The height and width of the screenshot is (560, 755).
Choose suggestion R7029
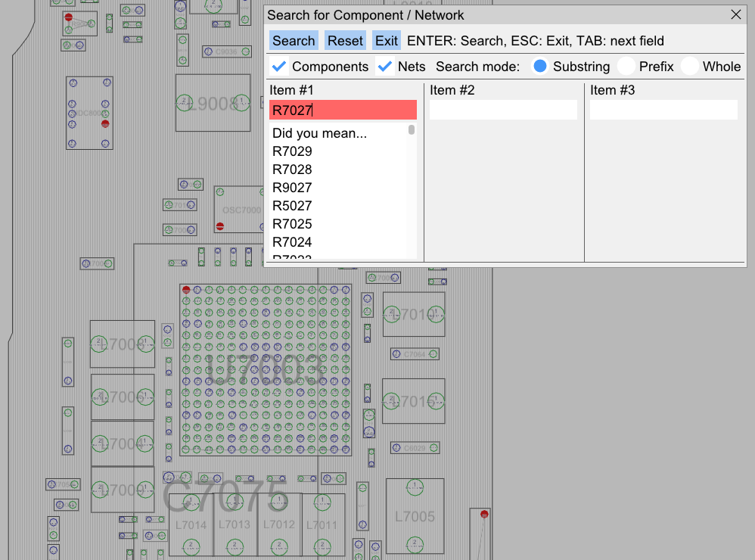coord(292,151)
